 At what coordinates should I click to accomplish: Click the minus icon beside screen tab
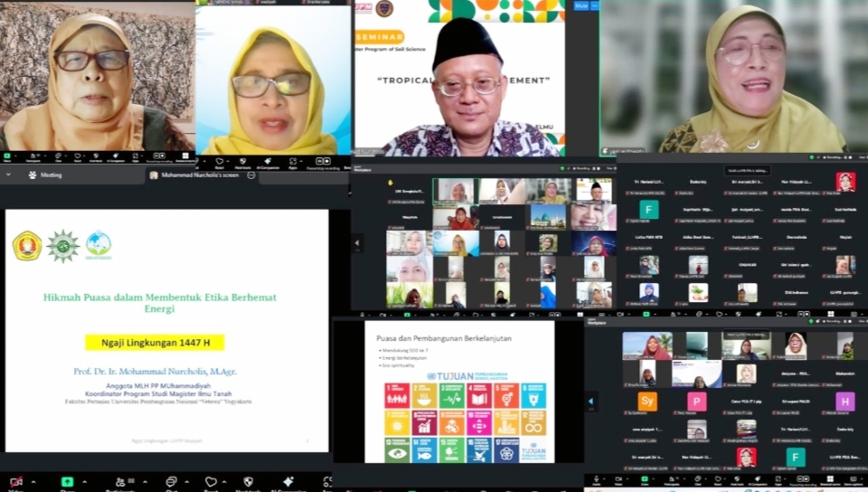coord(251,175)
